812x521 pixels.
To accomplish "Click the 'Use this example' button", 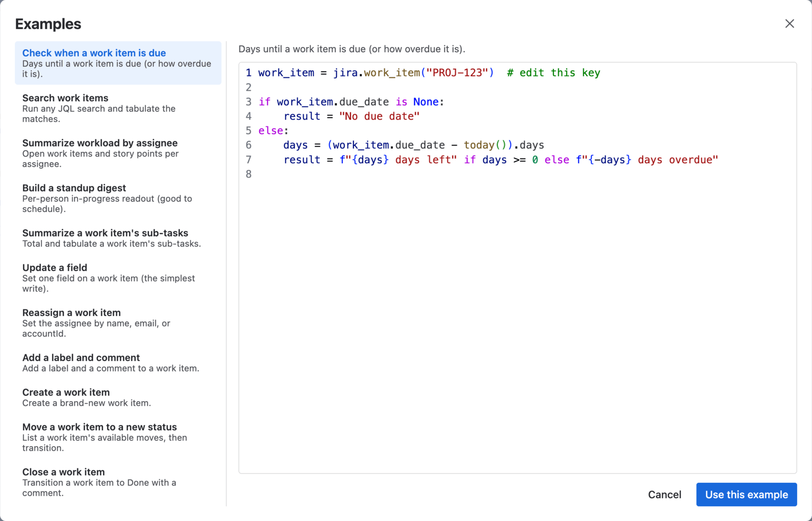I will (x=746, y=494).
